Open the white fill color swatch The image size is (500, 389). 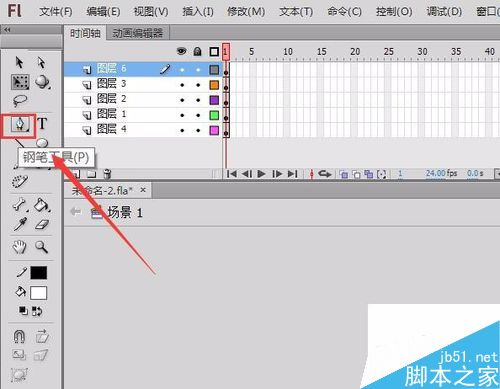(x=39, y=293)
